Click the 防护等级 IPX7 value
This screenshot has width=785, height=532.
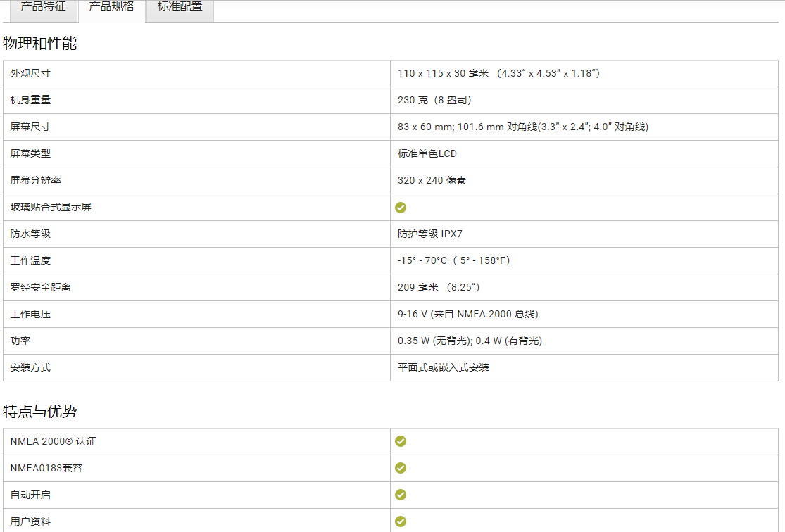click(430, 234)
